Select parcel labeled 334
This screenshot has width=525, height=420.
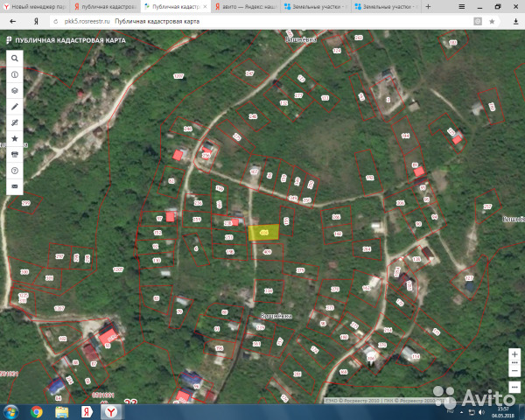[x=269, y=290]
